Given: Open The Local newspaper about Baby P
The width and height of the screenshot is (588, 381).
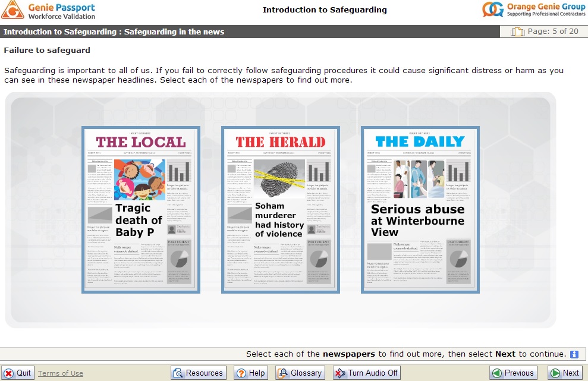Looking at the screenshot, I should (141, 210).
